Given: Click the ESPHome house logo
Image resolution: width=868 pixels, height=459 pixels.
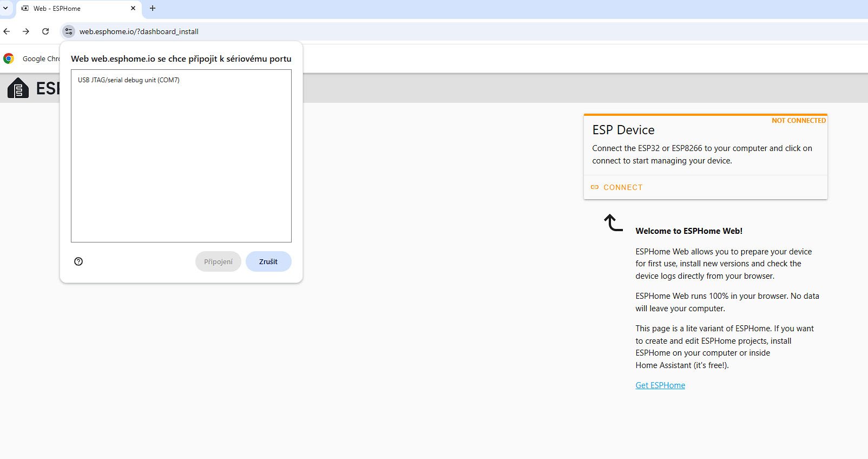Looking at the screenshot, I should [x=18, y=88].
